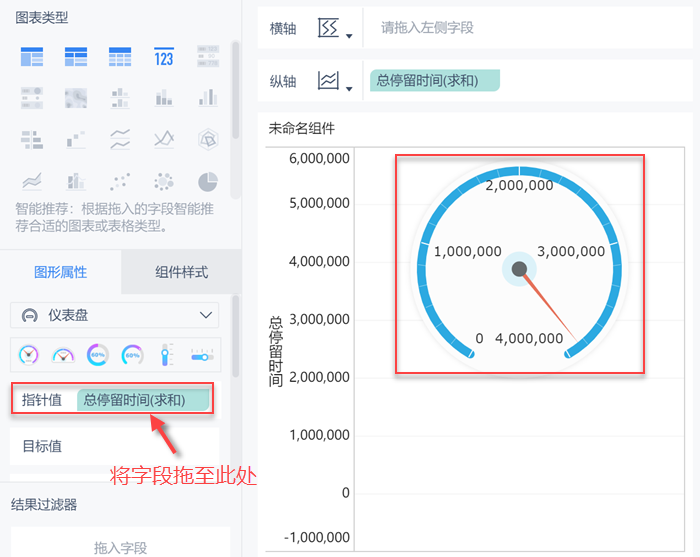Click the 智能推荐 hint text

[115, 217]
